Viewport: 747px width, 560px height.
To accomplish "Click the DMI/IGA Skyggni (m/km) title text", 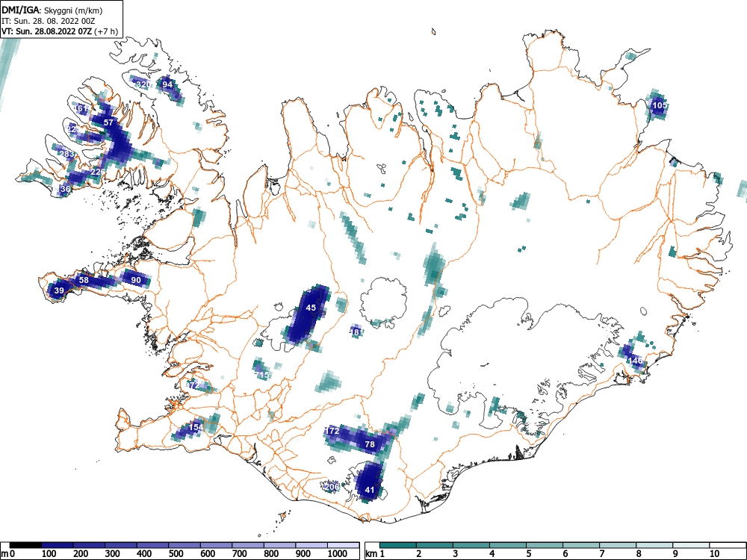I will point(52,10).
